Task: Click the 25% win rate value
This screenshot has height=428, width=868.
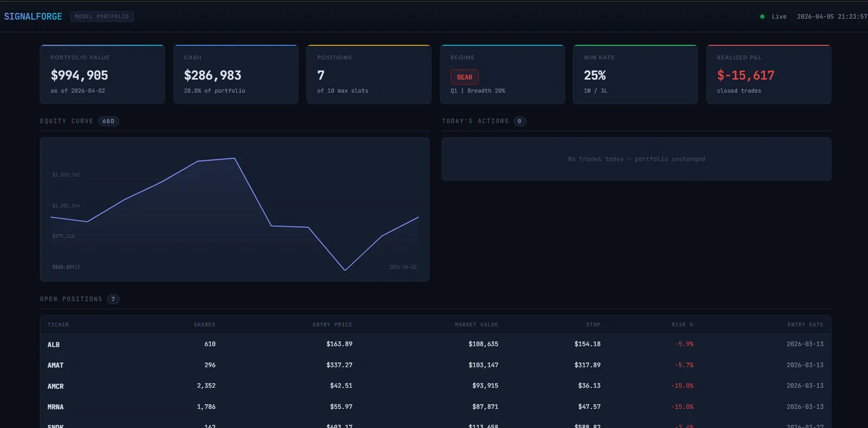Action: pyautogui.click(x=595, y=75)
